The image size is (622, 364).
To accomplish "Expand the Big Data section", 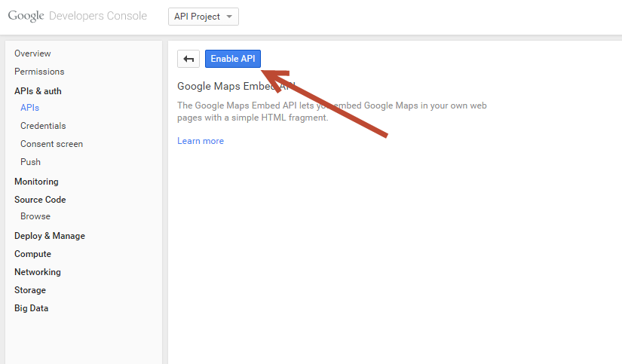I will coord(32,308).
